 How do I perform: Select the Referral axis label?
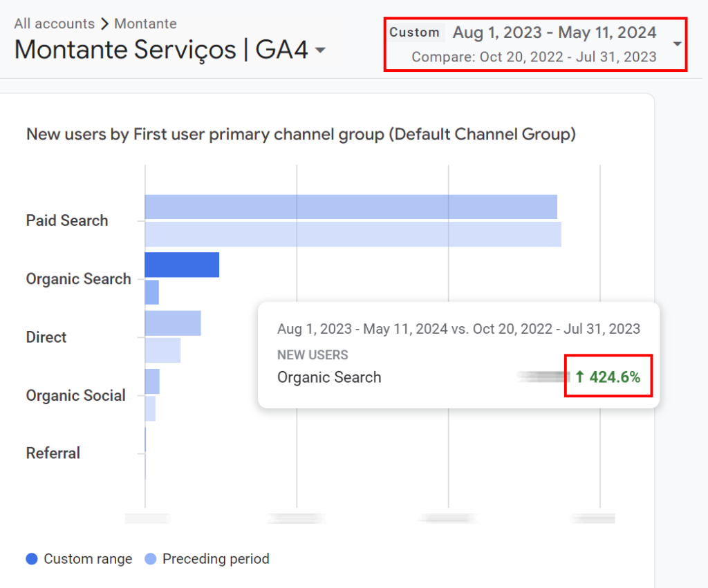pyautogui.click(x=53, y=453)
